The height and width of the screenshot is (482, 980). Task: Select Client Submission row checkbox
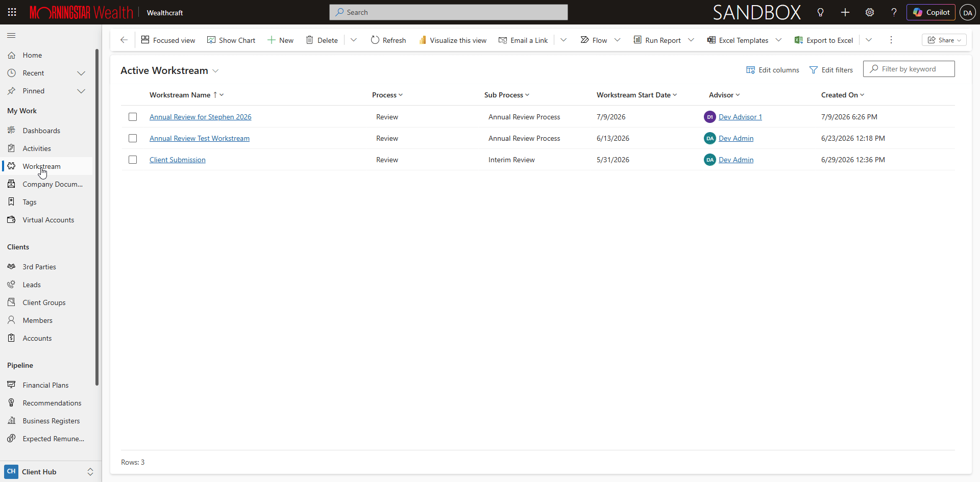[133, 160]
